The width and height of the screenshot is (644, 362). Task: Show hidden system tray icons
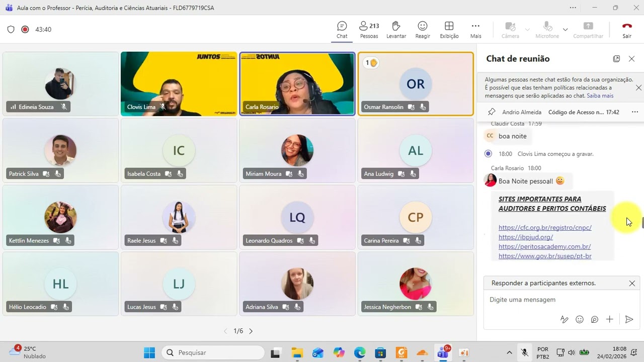(509, 352)
